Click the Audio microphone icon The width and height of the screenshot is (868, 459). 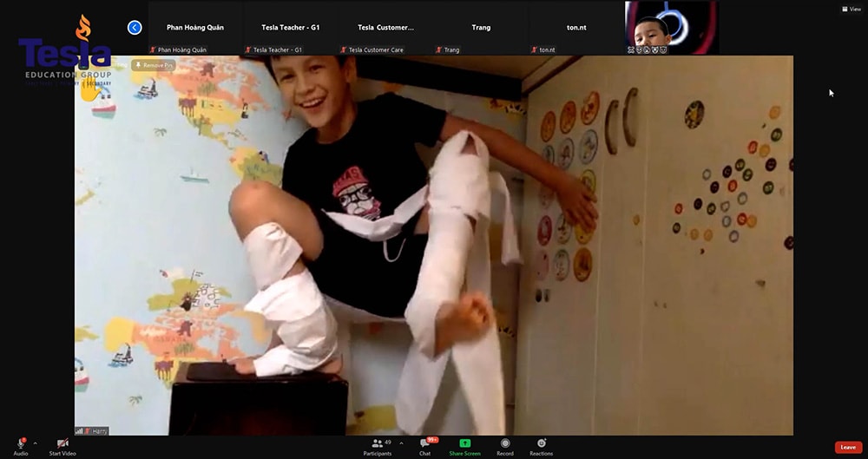[x=21, y=443]
